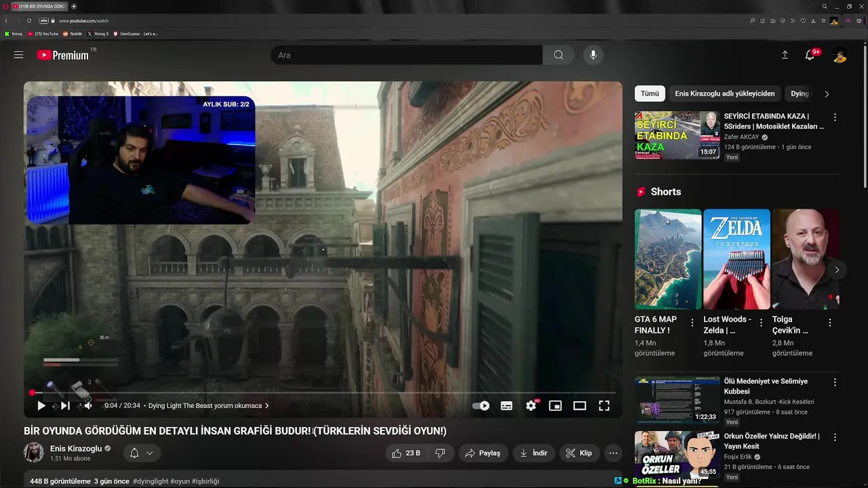Enter fullscreen mode

[x=604, y=406]
